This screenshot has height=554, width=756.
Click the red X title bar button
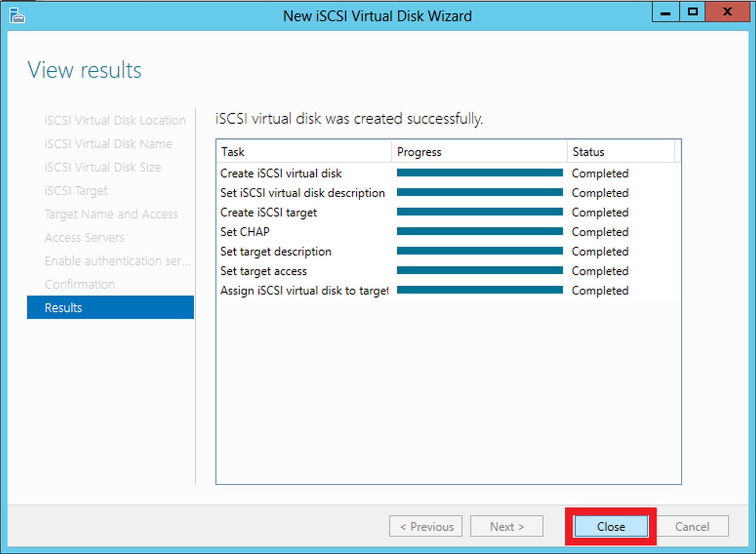(727, 12)
